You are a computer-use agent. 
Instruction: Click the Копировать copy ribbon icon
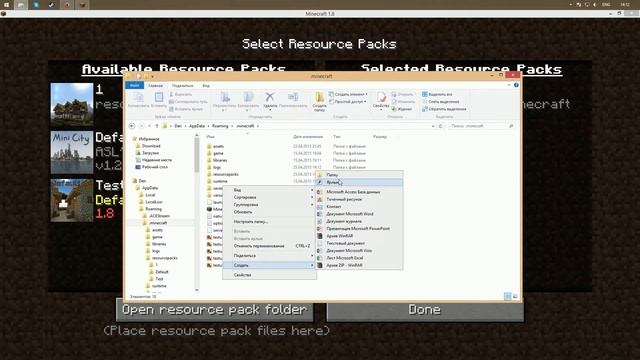pyautogui.click(x=139, y=100)
